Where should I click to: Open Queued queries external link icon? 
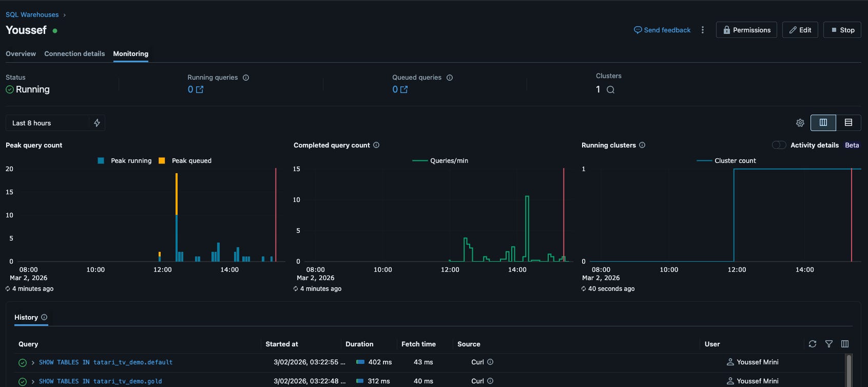point(404,89)
